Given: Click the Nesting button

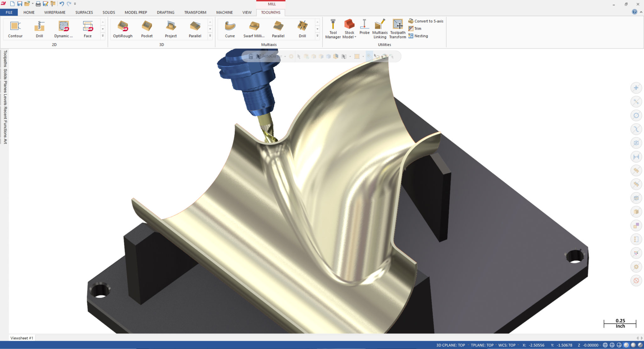Looking at the screenshot, I should point(418,36).
